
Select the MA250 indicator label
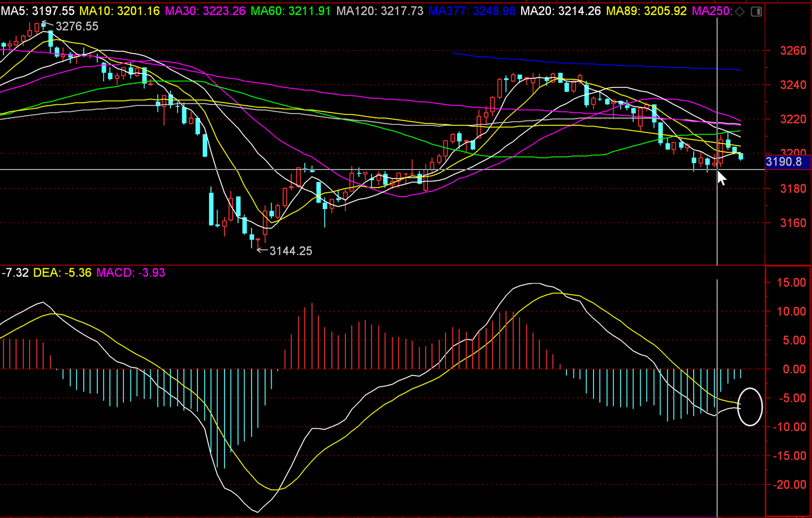click(x=712, y=11)
